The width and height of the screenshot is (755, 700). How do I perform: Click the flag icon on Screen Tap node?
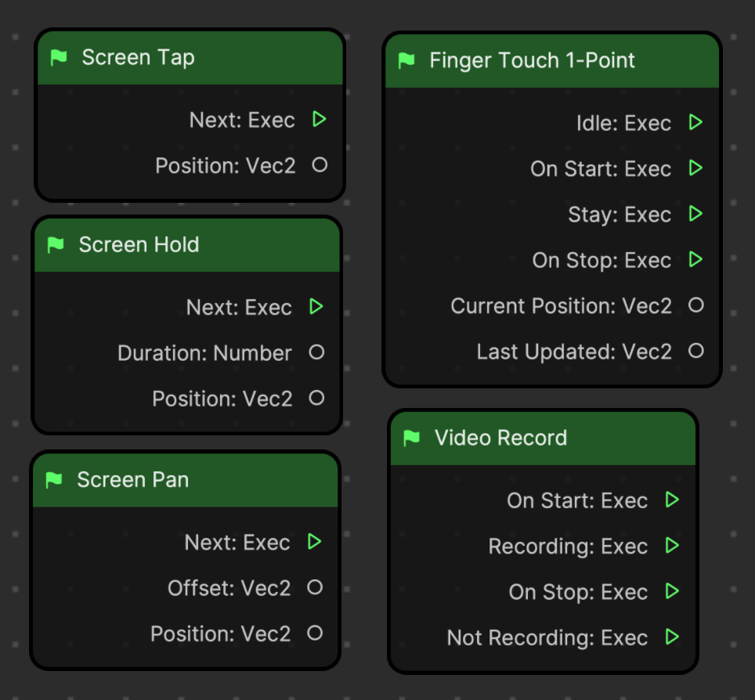(x=59, y=58)
